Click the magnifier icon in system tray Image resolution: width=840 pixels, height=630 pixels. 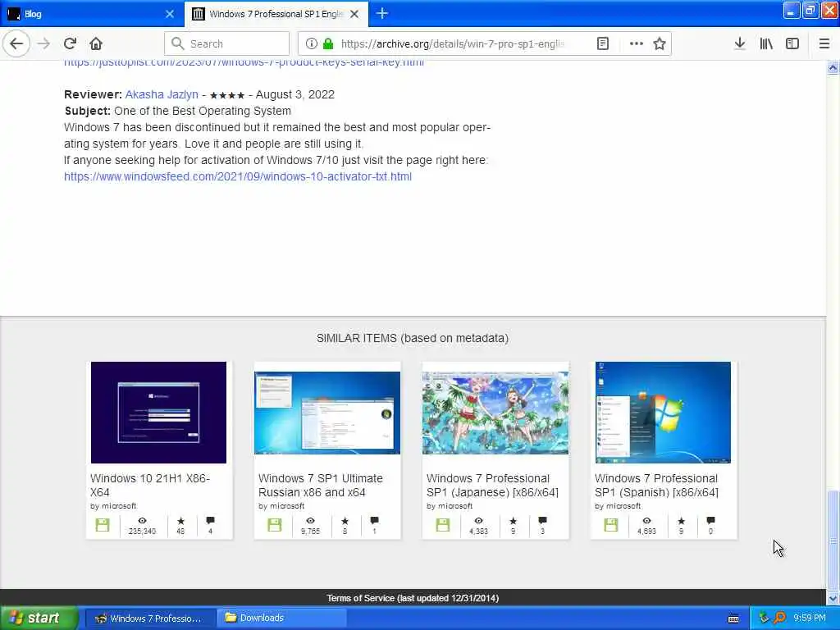tap(779, 619)
